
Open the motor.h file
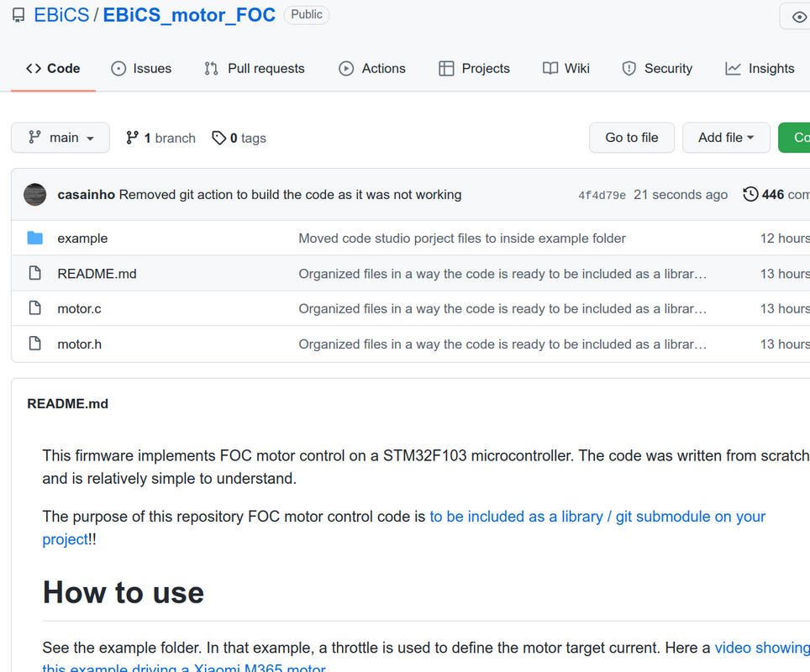click(x=80, y=344)
